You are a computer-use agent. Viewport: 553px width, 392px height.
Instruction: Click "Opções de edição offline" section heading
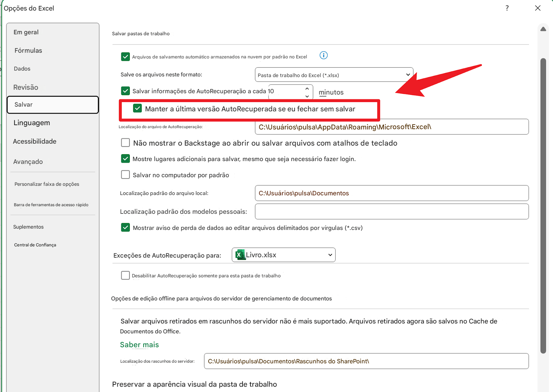pos(221,298)
